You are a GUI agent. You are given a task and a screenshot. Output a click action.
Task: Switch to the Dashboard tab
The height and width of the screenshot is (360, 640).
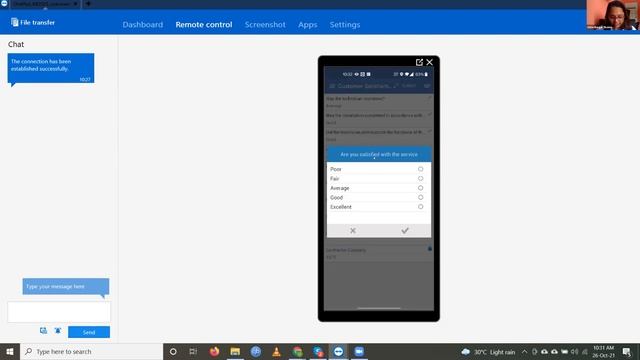click(x=142, y=24)
